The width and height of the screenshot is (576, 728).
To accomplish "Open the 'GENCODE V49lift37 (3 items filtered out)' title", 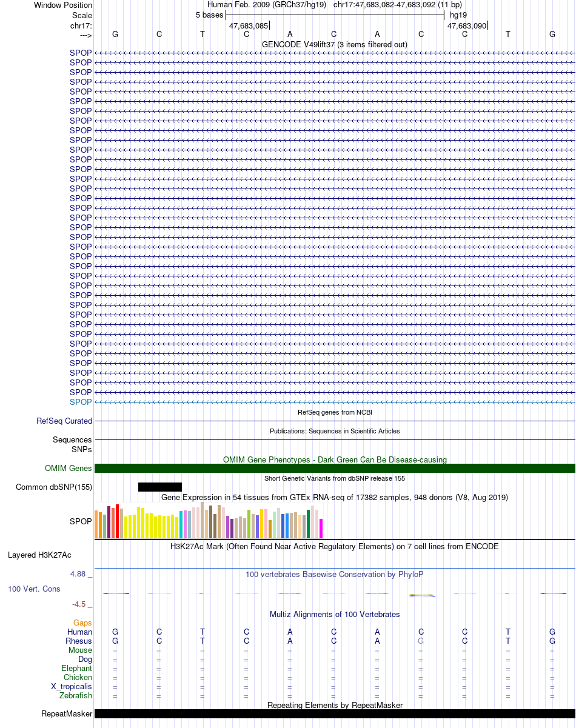I will [x=335, y=44].
